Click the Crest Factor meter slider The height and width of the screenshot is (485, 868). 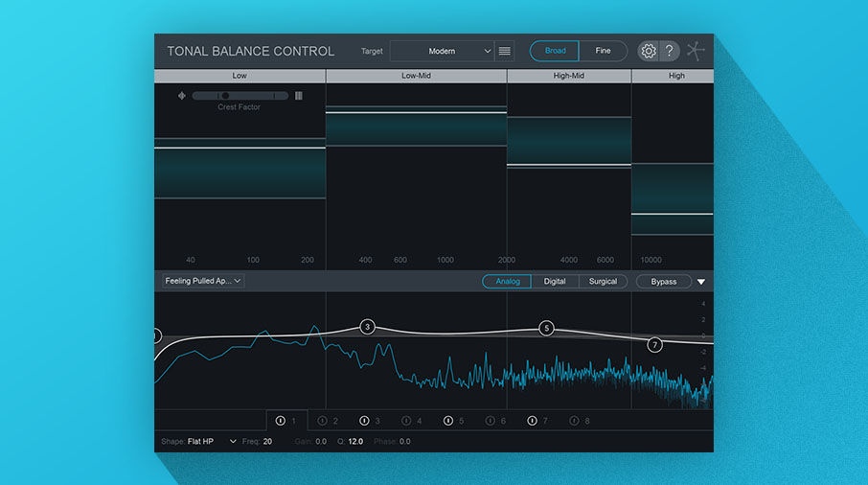click(x=240, y=96)
